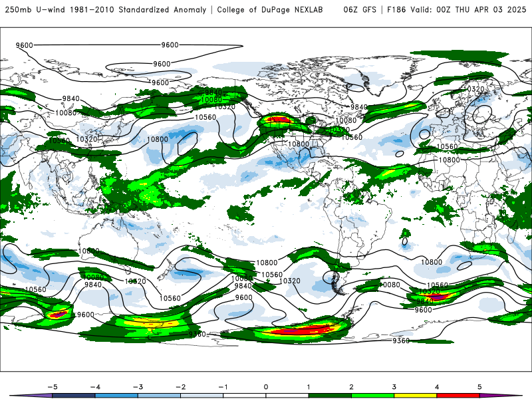
Task: Click the 10320 contour label over Scandinavia
Action: pyautogui.click(x=473, y=89)
